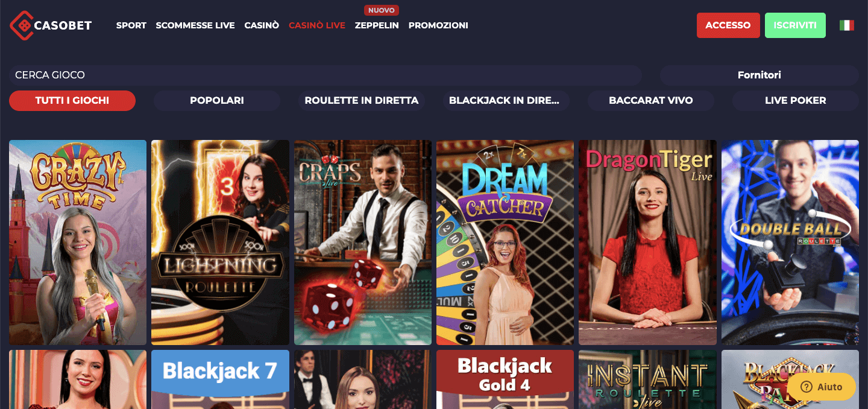Switch to Baccarat Vivo category
The height and width of the screenshot is (409, 868).
(x=651, y=101)
